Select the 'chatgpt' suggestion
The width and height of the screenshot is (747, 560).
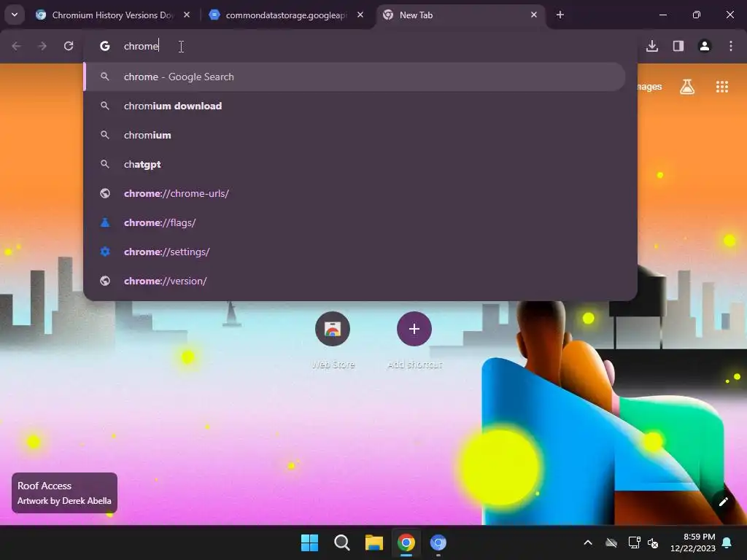click(355, 164)
